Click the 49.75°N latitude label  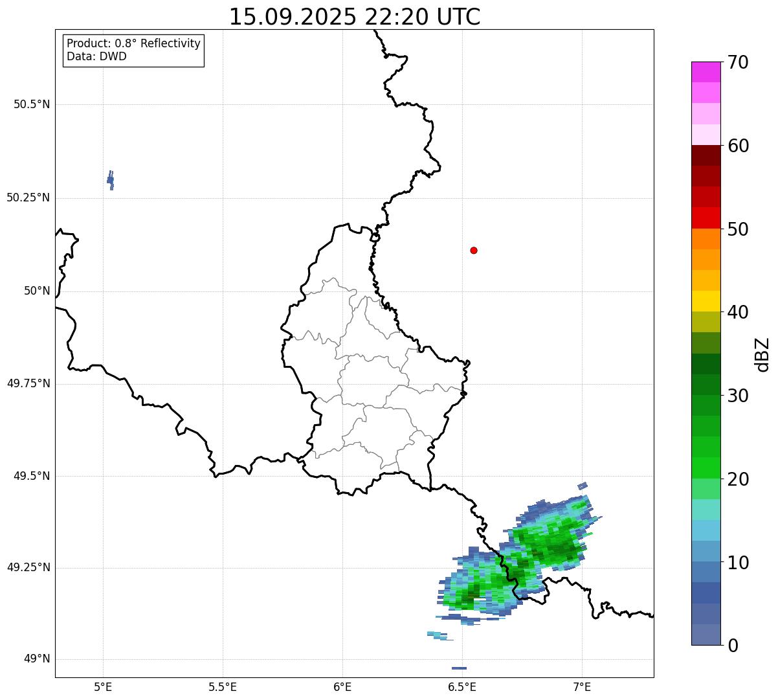coord(28,383)
